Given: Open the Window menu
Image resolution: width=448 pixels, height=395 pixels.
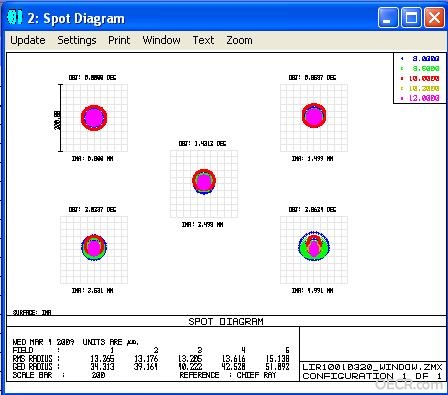Looking at the screenshot, I should pyautogui.click(x=161, y=40).
